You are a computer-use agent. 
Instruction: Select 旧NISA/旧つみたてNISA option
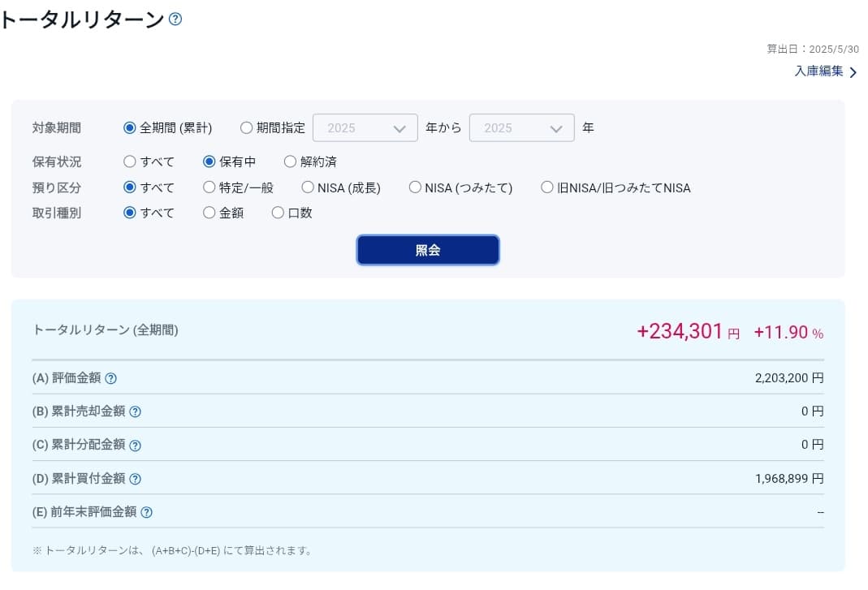pyautogui.click(x=547, y=187)
